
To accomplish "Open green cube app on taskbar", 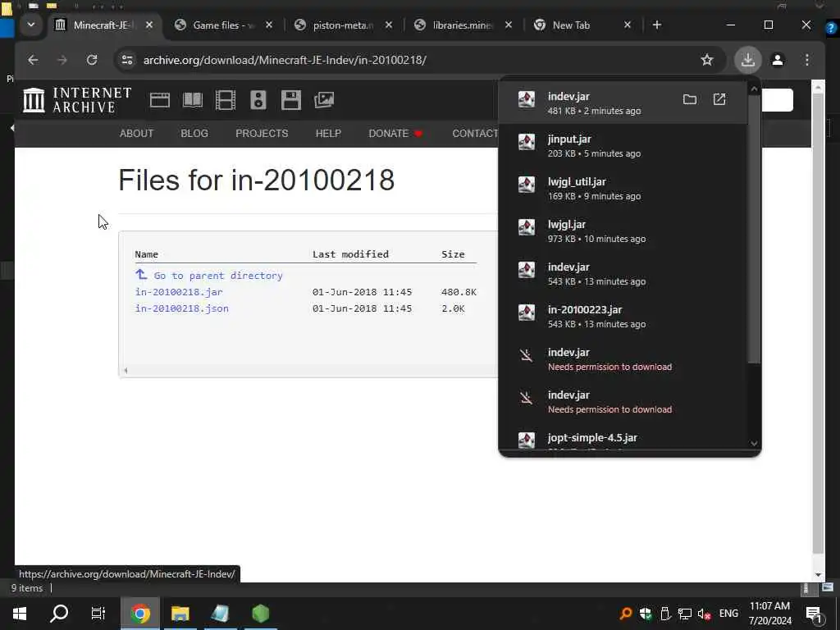I will [x=260, y=614].
